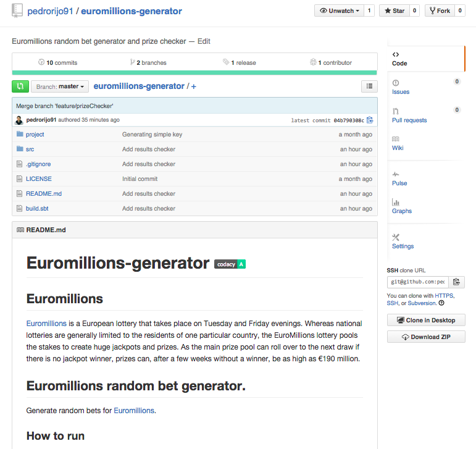Open the file list view icon
The width and height of the screenshot is (476, 449).
[x=369, y=86]
